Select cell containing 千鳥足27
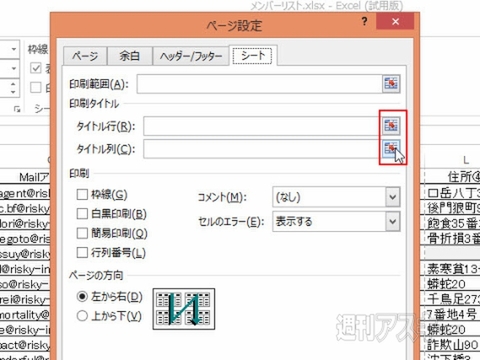The width and height of the screenshot is (480, 360). click(x=453, y=299)
